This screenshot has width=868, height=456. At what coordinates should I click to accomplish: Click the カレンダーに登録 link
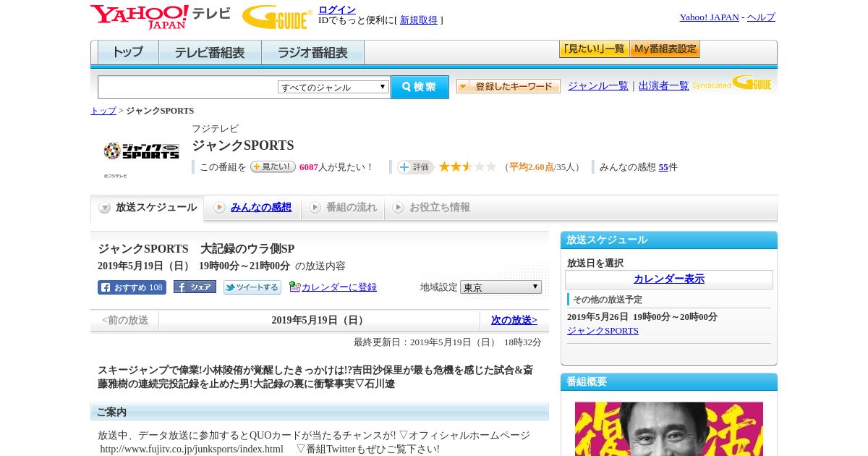click(339, 287)
